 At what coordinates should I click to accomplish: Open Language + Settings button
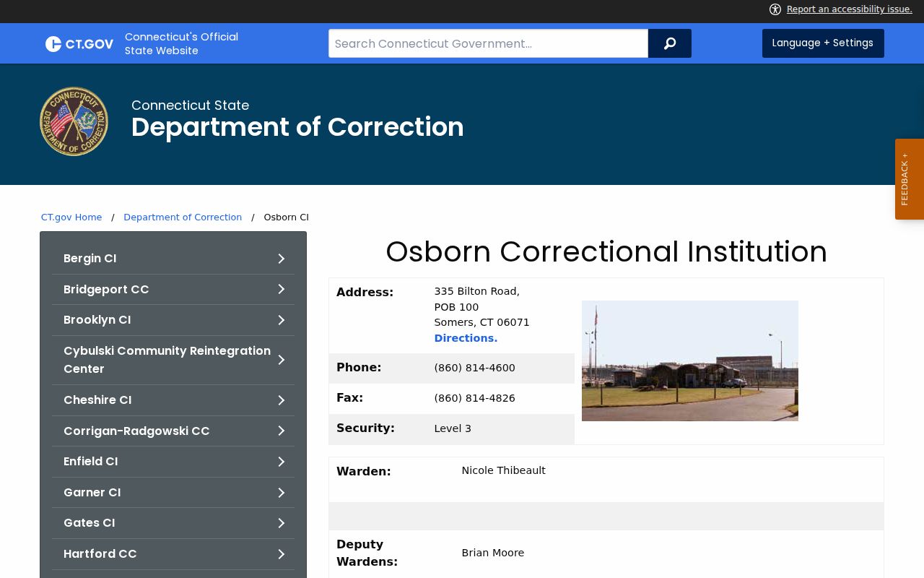tap(823, 43)
